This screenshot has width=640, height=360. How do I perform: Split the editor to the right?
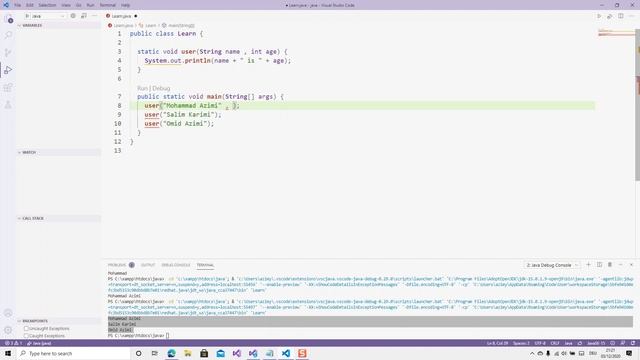[x=620, y=16]
